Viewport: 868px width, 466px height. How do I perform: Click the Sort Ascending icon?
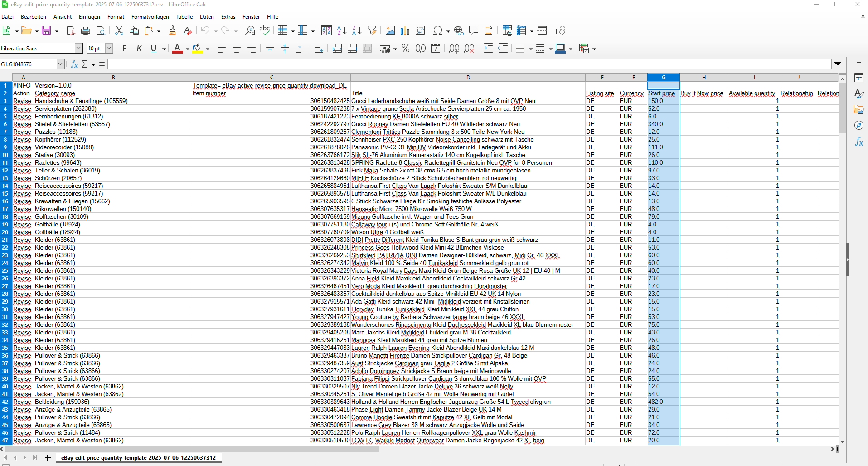tap(342, 30)
